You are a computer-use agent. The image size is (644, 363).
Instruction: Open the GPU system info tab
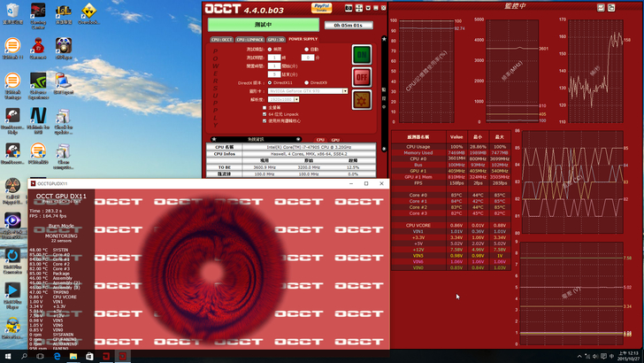coord(335,140)
